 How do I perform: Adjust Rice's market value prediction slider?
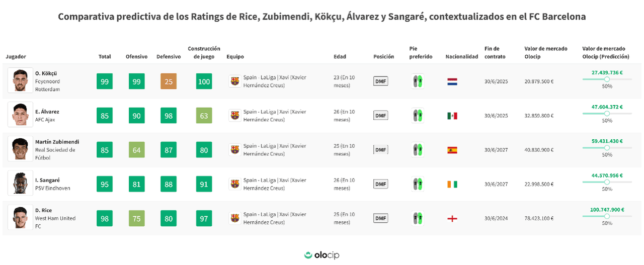click(x=607, y=216)
